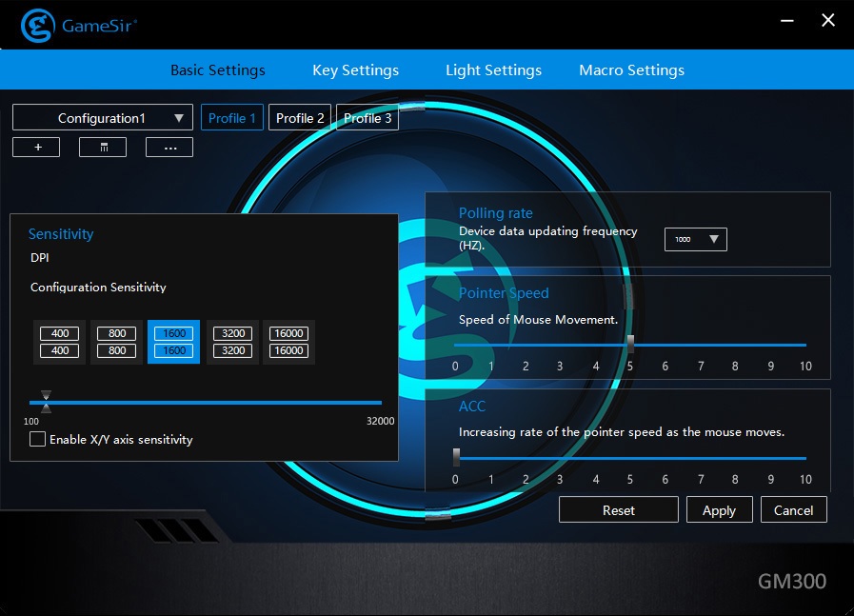Enable X/Y axis sensitivity checkbox
Screen dimensions: 854x616
click(x=38, y=439)
